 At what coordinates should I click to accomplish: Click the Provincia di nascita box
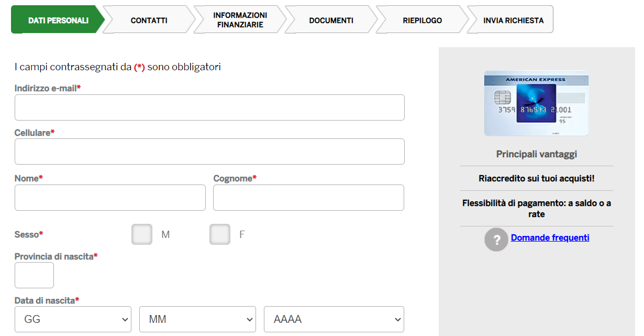[x=34, y=275]
